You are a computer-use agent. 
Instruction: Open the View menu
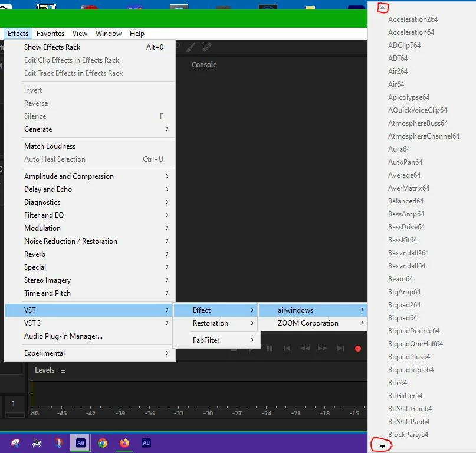pos(80,34)
